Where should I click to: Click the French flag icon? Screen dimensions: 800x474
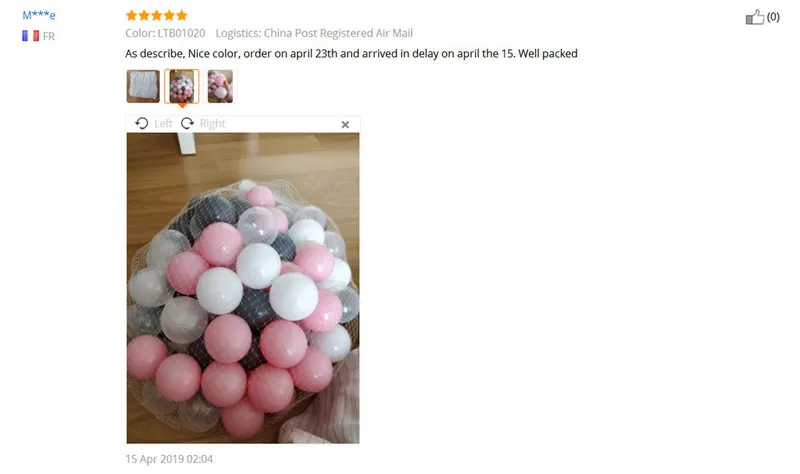tap(31, 36)
